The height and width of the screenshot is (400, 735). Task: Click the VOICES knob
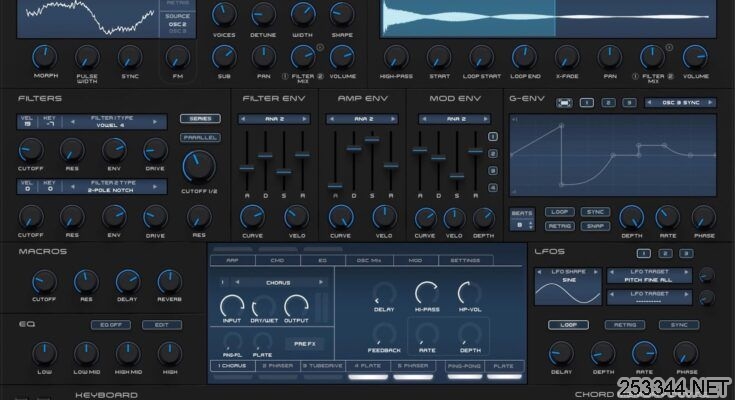click(x=224, y=14)
